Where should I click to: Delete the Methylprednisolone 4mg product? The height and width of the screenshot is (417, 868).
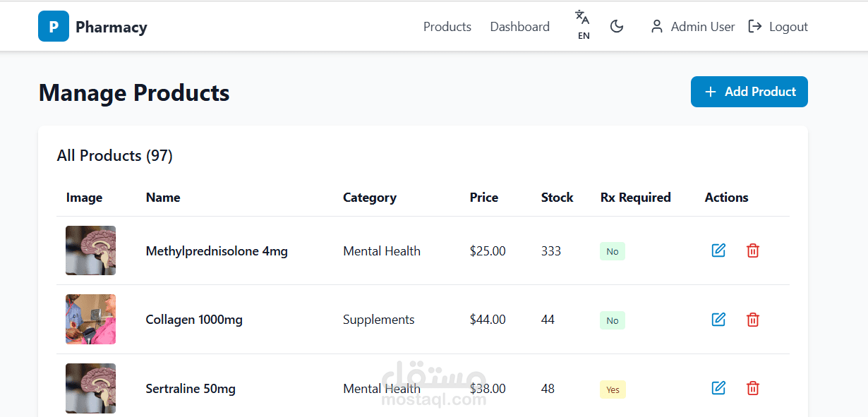tap(753, 250)
